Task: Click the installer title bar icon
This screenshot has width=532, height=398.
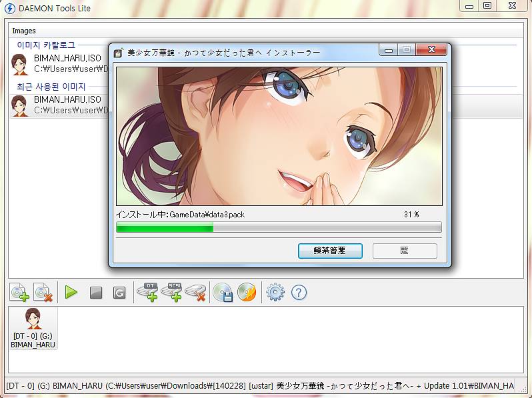Action: [x=119, y=53]
